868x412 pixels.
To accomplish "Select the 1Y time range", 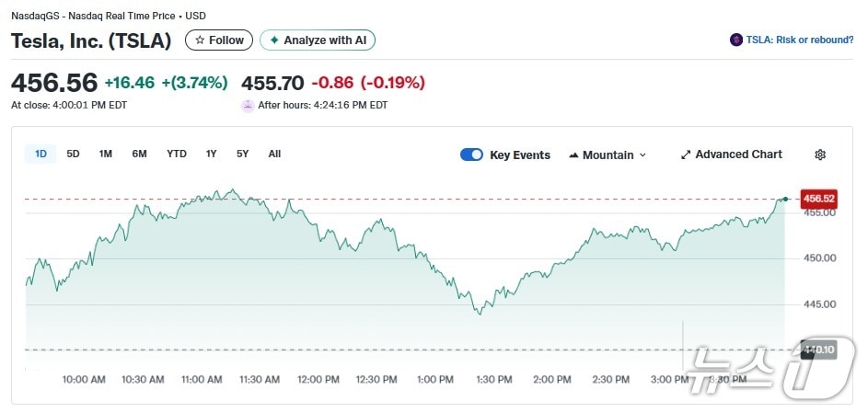I will coord(211,154).
